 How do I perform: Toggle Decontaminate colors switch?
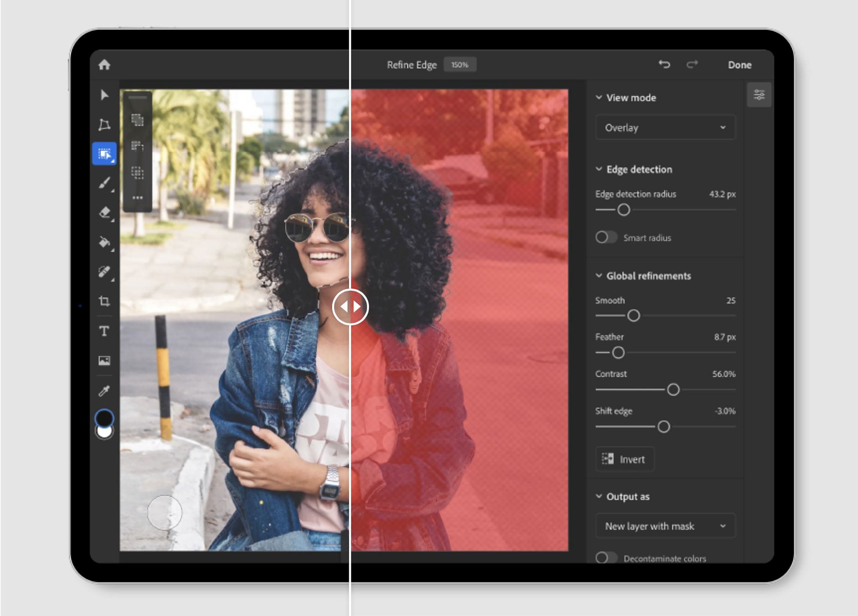606,558
